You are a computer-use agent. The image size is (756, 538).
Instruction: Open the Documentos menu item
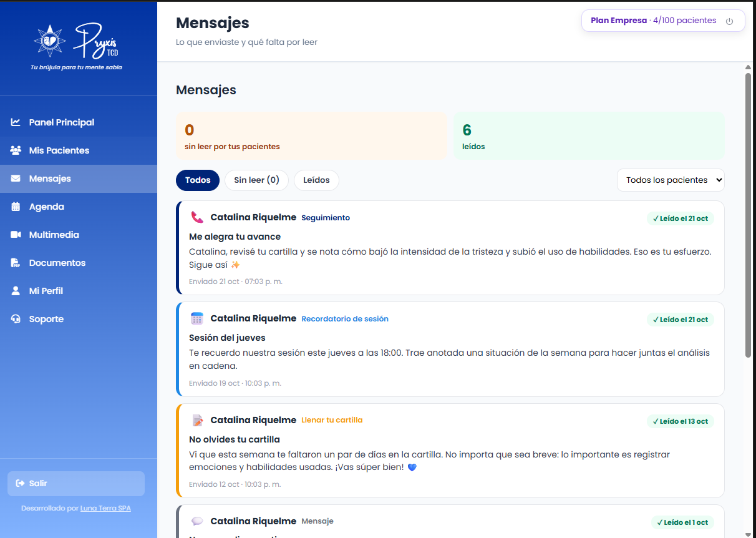tap(79, 263)
